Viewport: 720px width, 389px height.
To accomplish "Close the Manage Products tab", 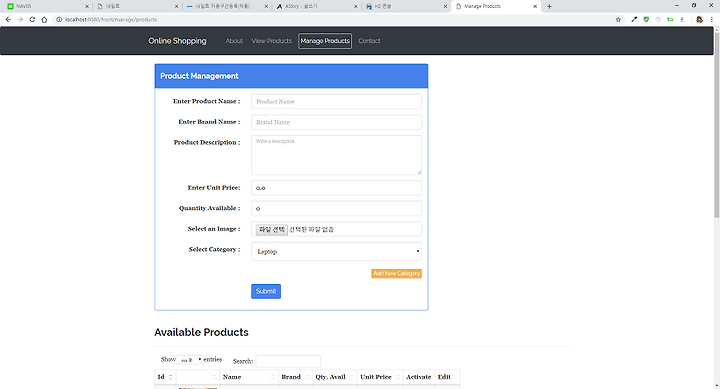I will pyautogui.click(x=535, y=6).
